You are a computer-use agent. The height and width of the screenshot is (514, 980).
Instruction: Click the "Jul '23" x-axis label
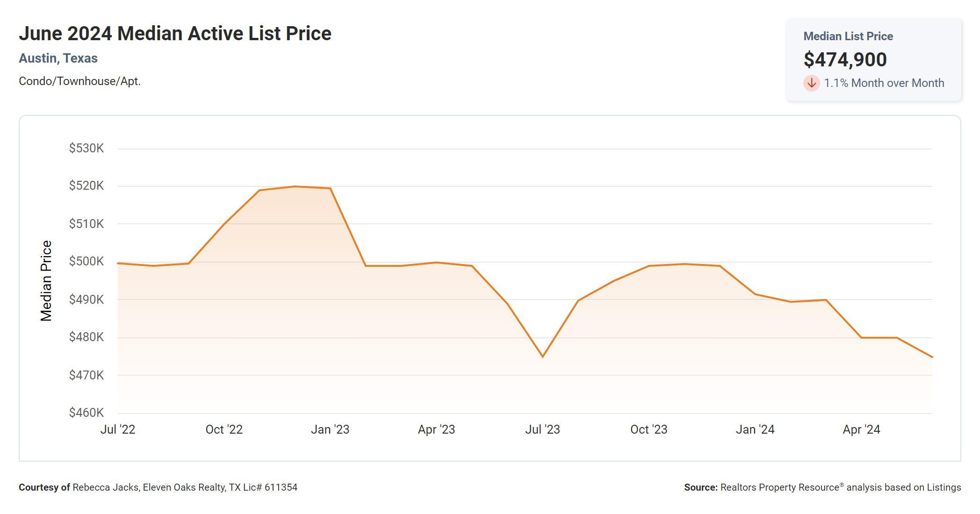pos(542,429)
